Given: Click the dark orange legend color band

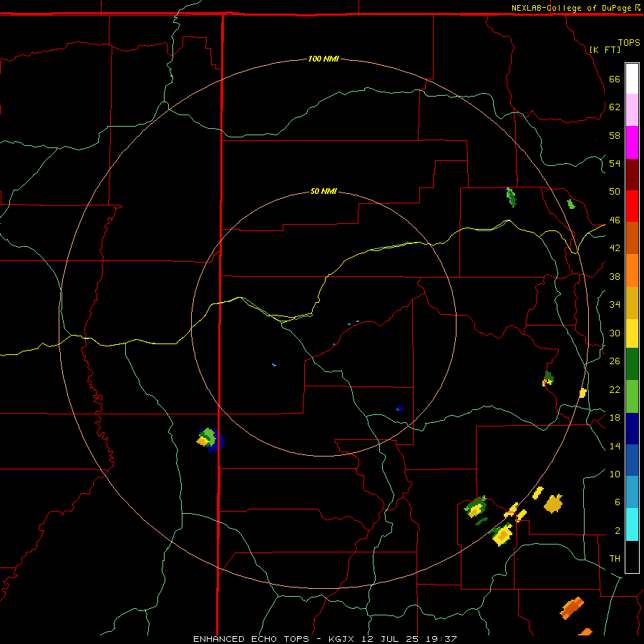Looking at the screenshot, I should point(632,238).
